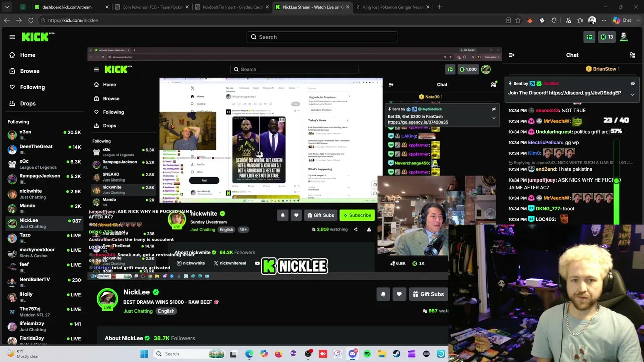Open the Kick profile avatar menu
Screen dimensions: 644x362
click(x=624, y=37)
